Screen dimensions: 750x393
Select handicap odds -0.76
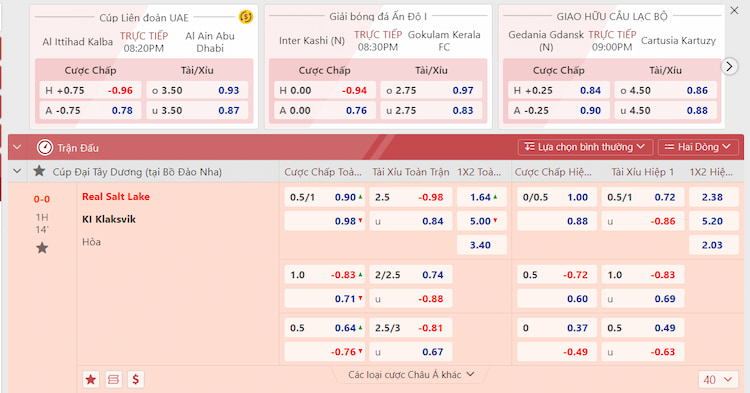coord(325,352)
